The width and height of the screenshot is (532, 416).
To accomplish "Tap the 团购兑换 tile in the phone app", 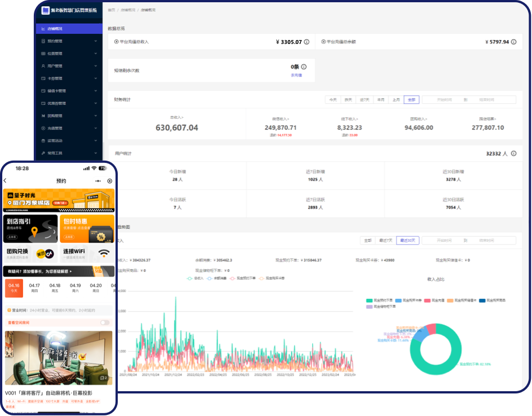I will pos(30,253).
